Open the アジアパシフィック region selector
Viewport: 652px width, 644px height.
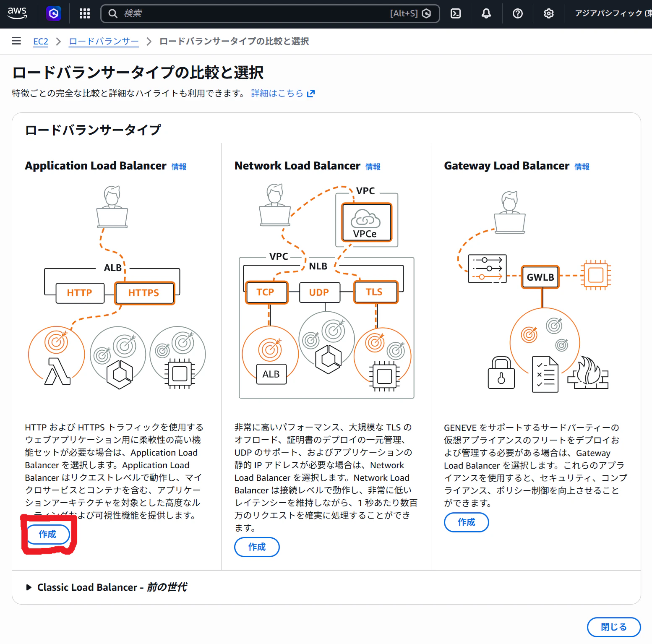click(613, 13)
